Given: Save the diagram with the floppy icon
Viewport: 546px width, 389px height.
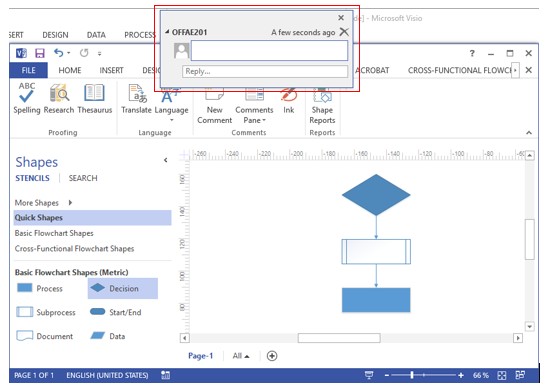Looking at the screenshot, I should (40, 53).
